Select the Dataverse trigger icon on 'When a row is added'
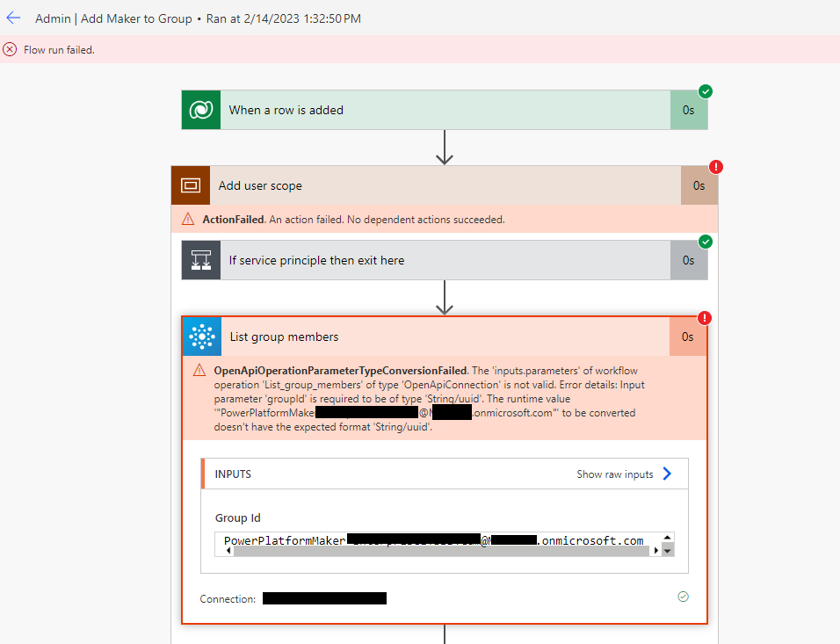Screen dimensions: 840x644 [200, 109]
